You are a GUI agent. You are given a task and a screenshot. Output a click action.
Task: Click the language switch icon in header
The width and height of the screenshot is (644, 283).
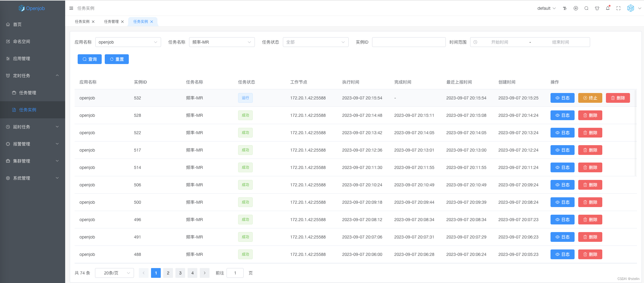pyautogui.click(x=576, y=8)
